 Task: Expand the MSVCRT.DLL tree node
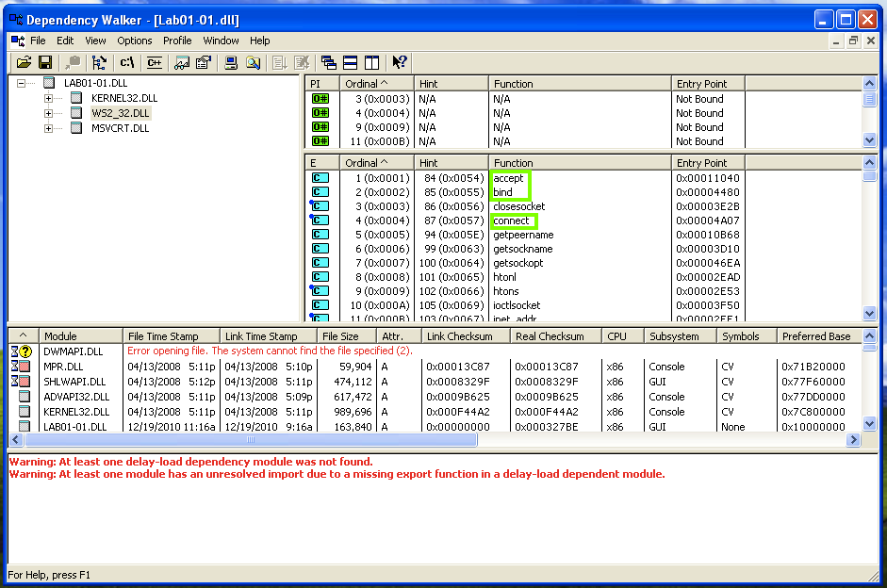point(49,128)
